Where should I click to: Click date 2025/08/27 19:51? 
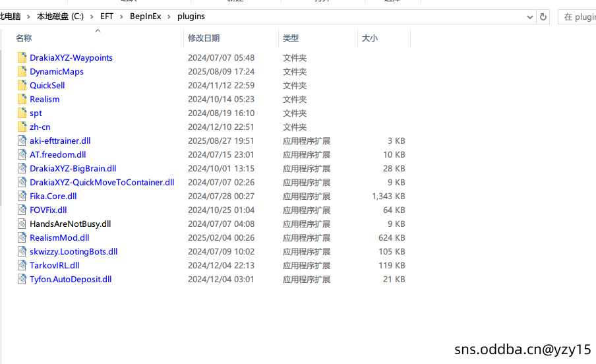pos(222,140)
